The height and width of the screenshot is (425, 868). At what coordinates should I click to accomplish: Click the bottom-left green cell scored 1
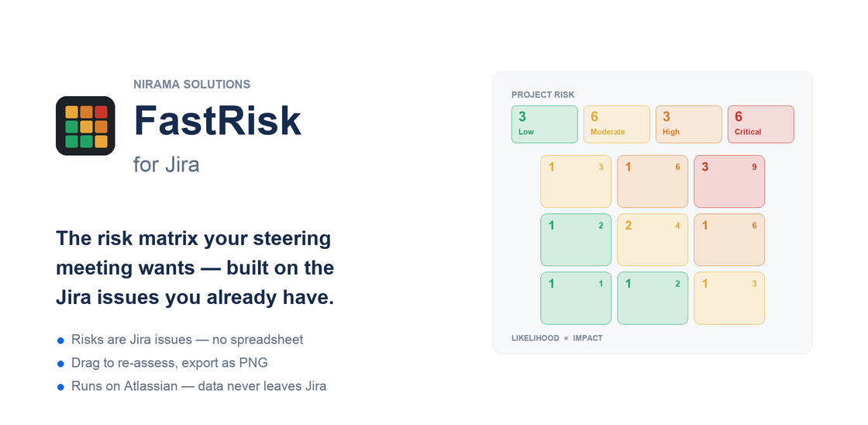(x=576, y=298)
